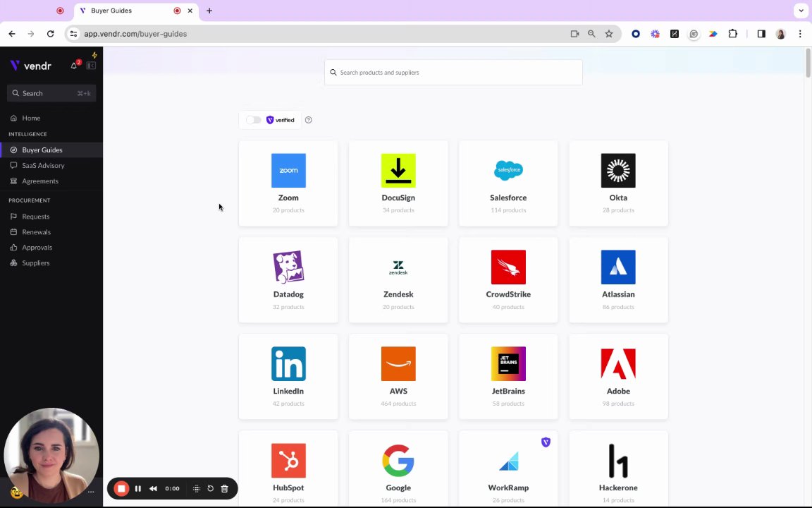Collapse the vendr sidebar panel icon
Viewport: 812px width, 508px height.
[x=91, y=66]
